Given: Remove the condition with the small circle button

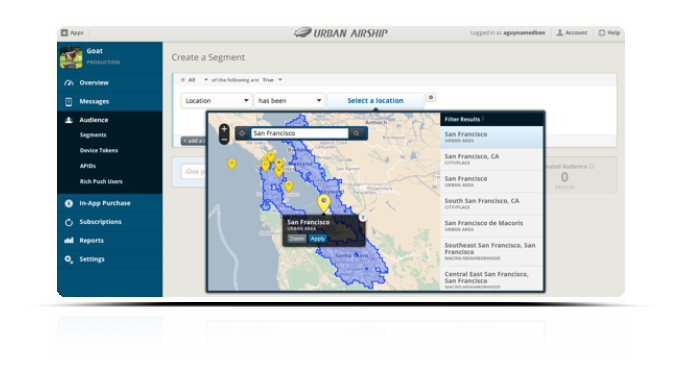Looking at the screenshot, I should point(431,98).
